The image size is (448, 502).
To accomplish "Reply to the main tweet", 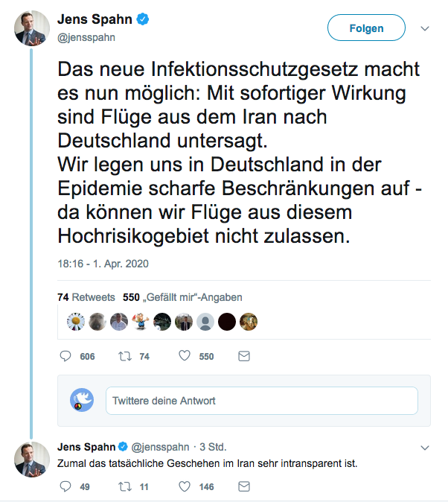I will pos(66,357).
